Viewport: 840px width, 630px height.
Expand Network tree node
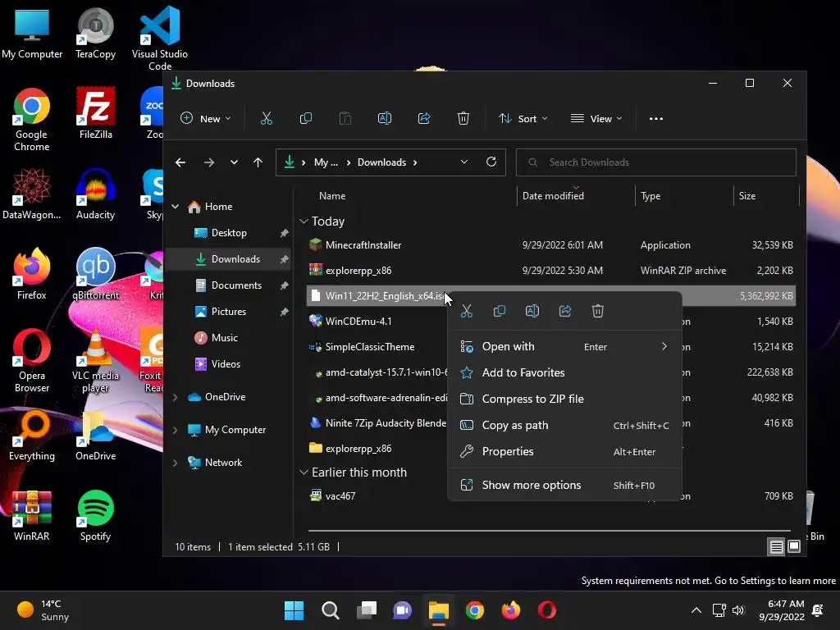(176, 463)
